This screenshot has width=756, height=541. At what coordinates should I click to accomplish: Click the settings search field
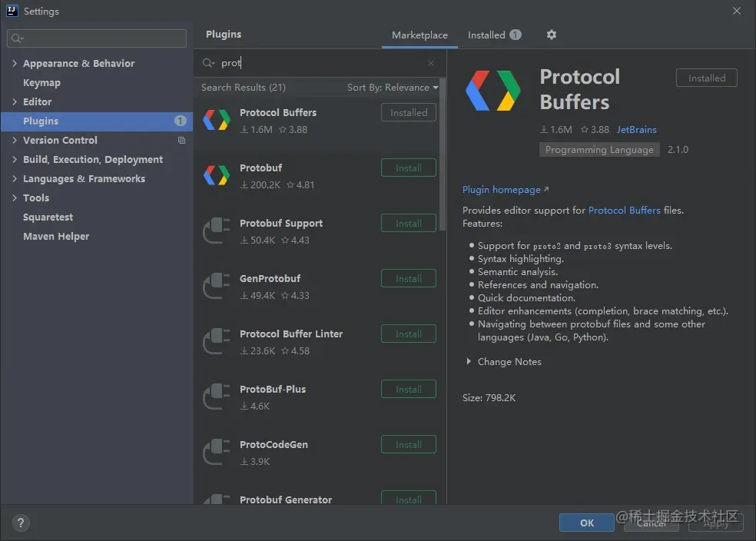click(x=97, y=38)
